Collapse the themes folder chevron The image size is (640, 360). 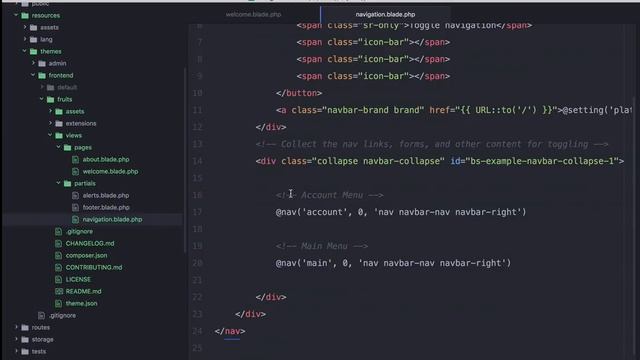coord(24,51)
